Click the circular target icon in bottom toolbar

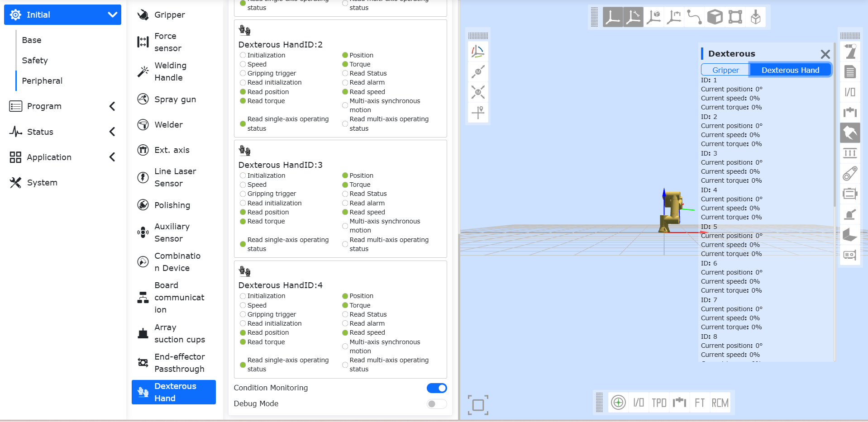pos(618,402)
